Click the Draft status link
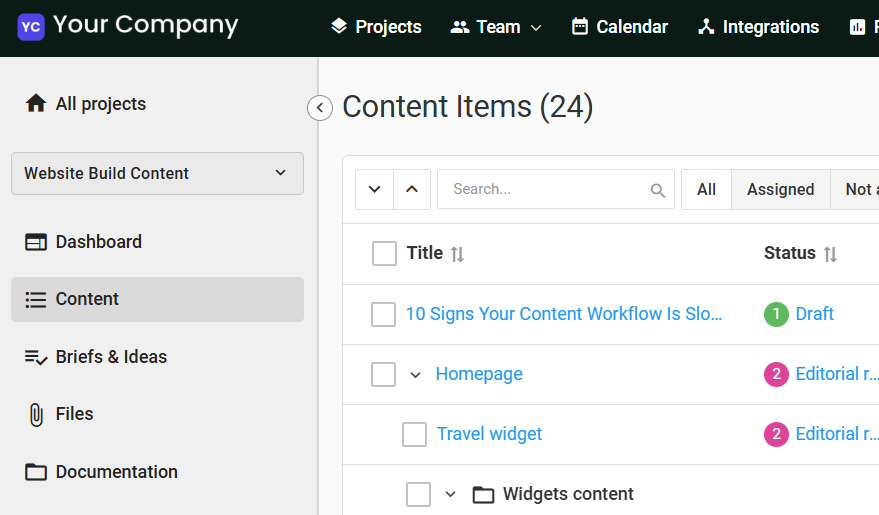 click(815, 314)
